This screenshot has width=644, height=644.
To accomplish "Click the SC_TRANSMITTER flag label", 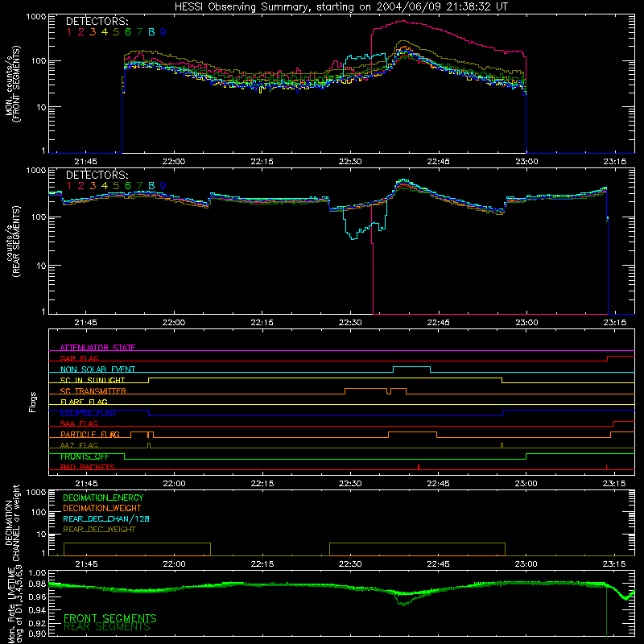I will (x=93, y=391).
